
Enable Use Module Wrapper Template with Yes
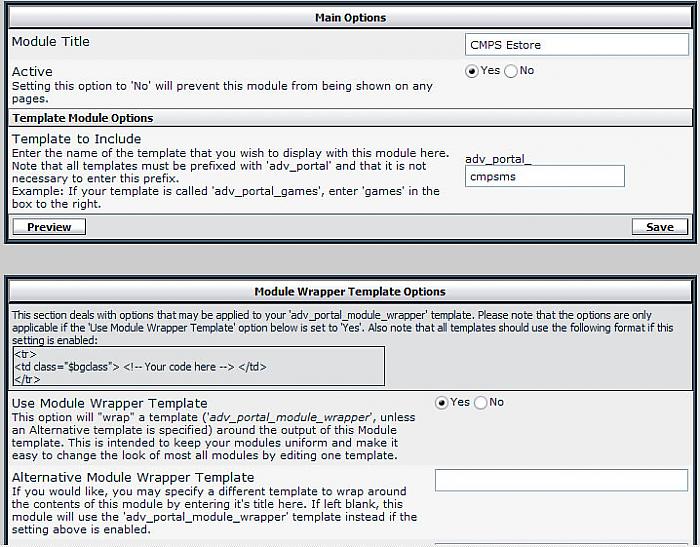(442, 402)
